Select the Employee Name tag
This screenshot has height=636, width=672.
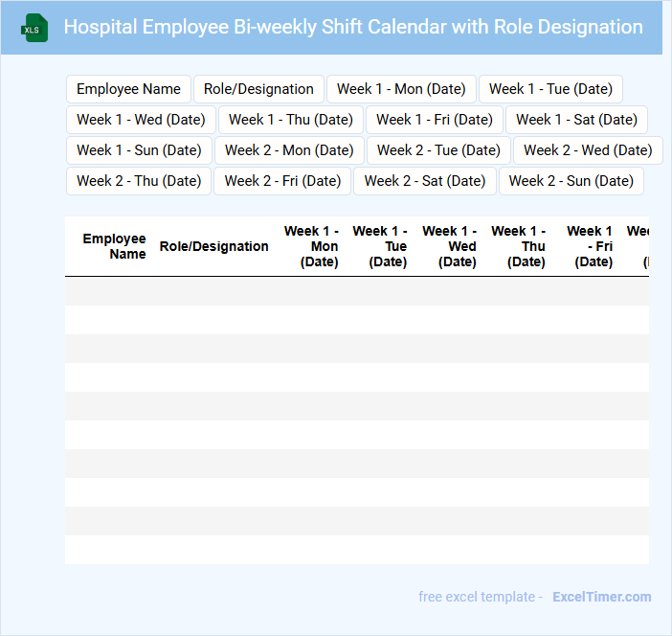coord(128,89)
